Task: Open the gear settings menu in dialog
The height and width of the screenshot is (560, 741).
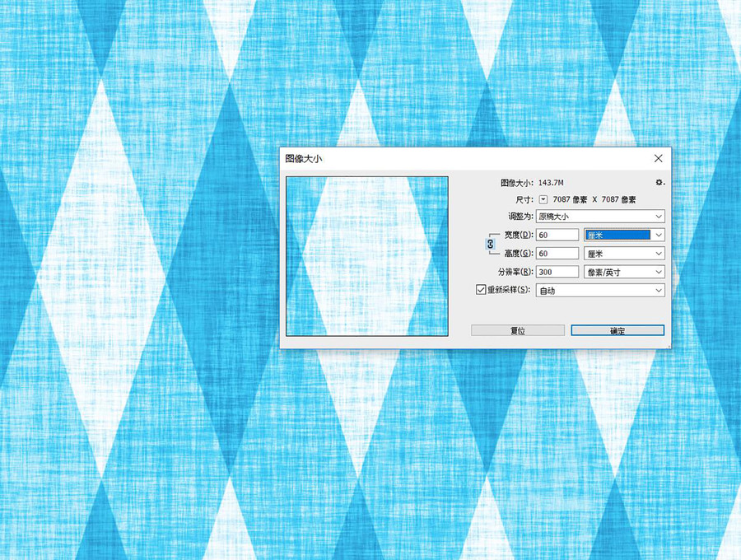Action: pyautogui.click(x=659, y=183)
